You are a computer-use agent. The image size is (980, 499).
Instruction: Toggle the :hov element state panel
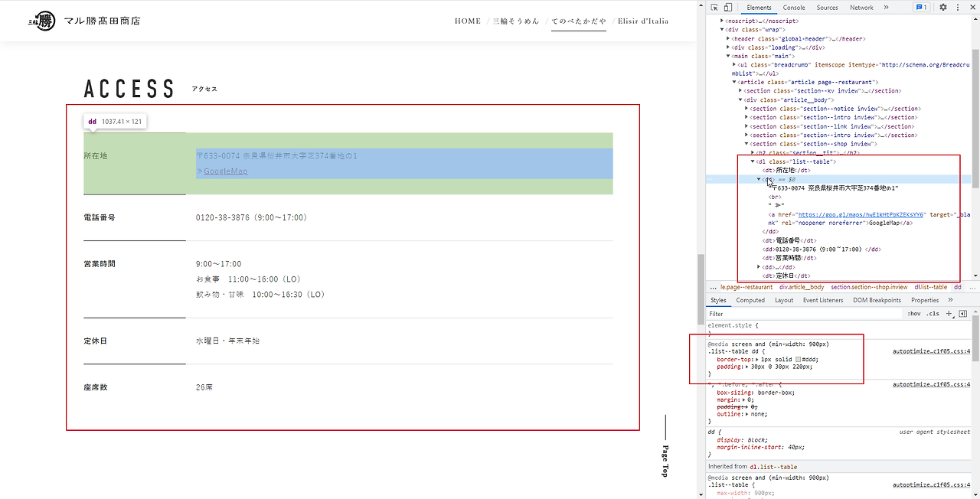point(913,314)
